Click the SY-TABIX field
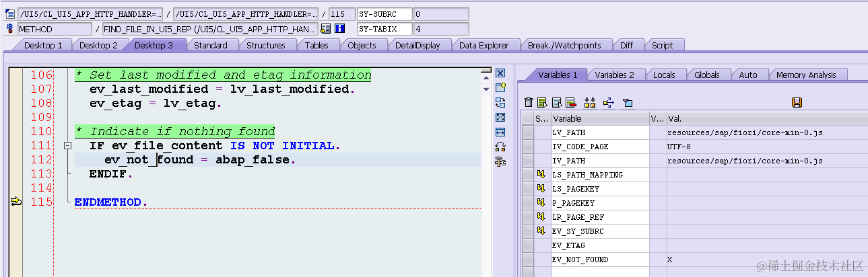868x277 pixels. coord(384,29)
